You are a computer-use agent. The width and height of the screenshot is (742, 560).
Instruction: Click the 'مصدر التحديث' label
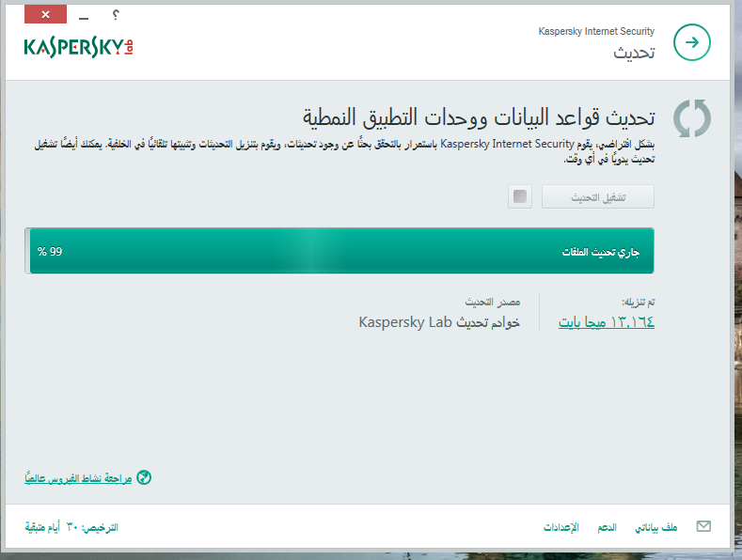493,302
